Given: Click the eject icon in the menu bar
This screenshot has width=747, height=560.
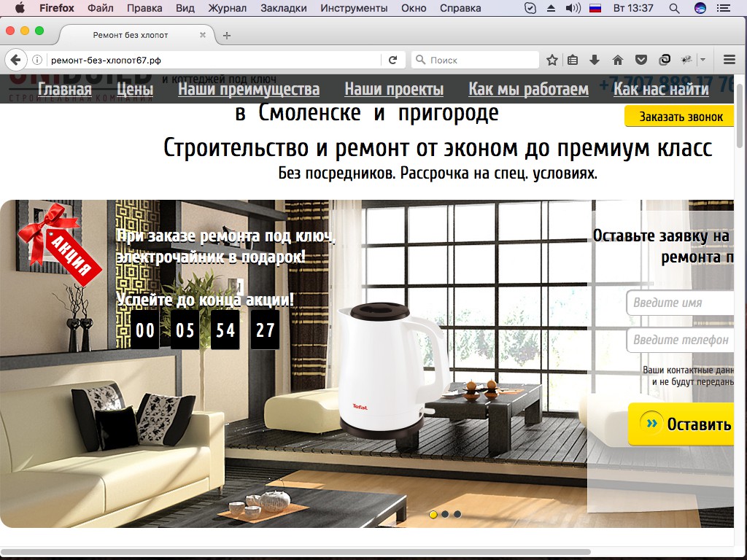Looking at the screenshot, I should pyautogui.click(x=551, y=8).
